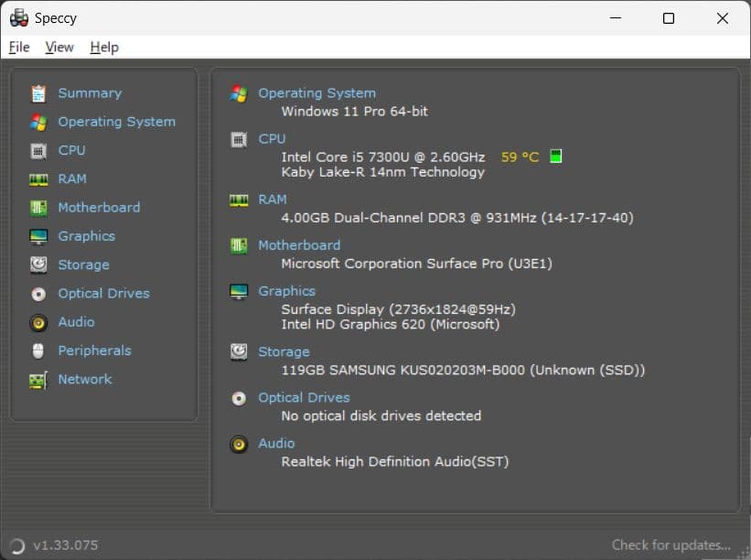Image resolution: width=751 pixels, height=560 pixels.
Task: Click the Audio heading link in summary
Action: coord(276,444)
